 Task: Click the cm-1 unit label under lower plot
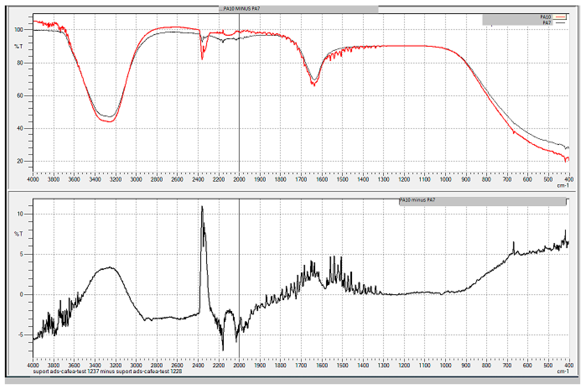click(x=563, y=371)
